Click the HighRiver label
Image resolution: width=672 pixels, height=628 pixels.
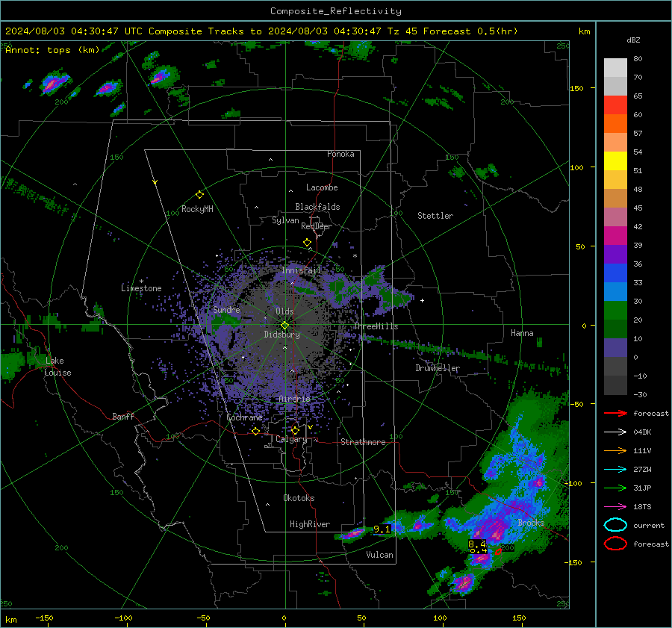click(310, 524)
